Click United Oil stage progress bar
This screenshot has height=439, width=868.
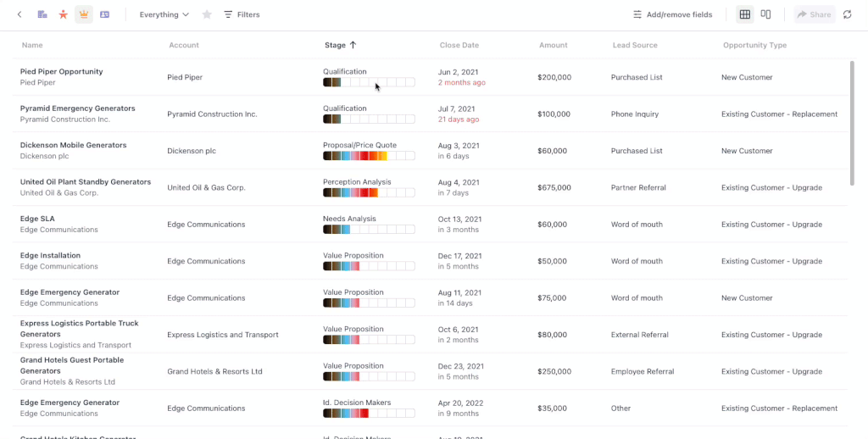tap(369, 192)
